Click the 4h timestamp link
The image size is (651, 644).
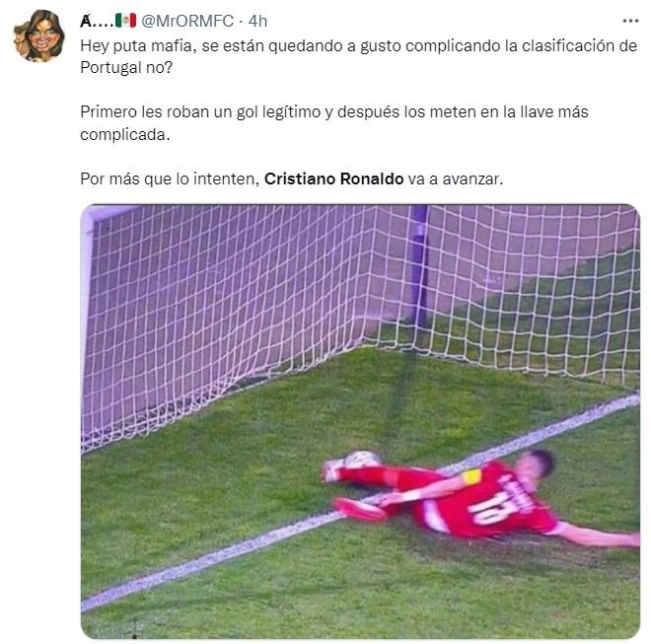(257, 21)
